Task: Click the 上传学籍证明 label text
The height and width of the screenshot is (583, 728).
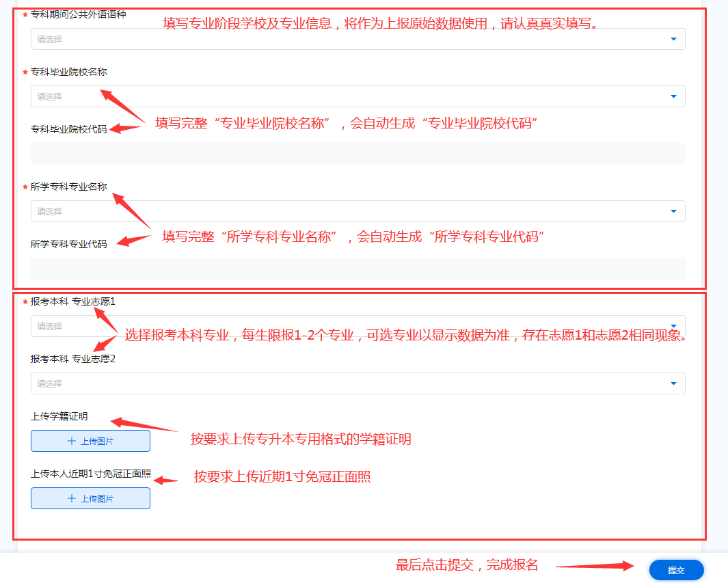Action: click(59, 416)
